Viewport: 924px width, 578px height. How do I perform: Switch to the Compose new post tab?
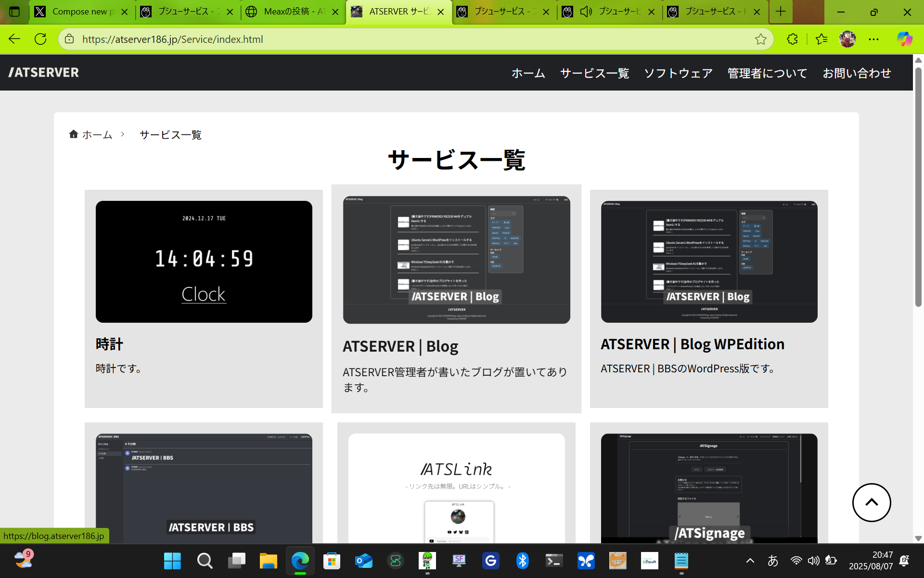[x=82, y=12]
